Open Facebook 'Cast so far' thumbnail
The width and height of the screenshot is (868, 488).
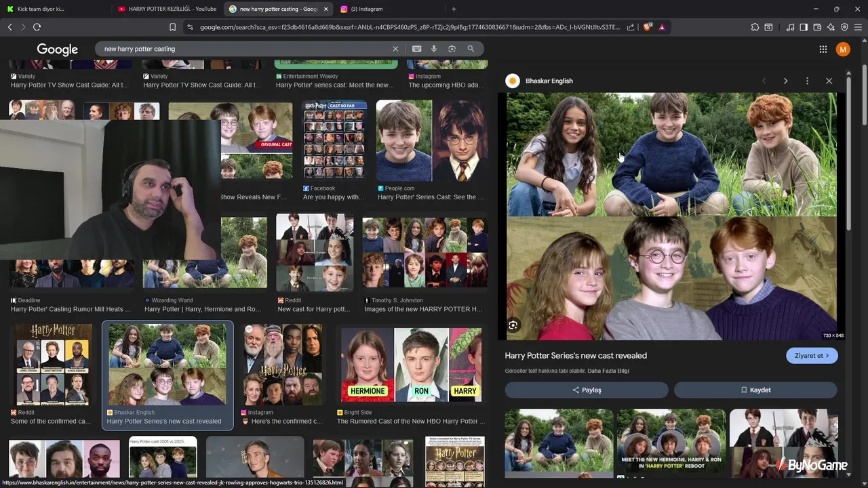point(334,140)
